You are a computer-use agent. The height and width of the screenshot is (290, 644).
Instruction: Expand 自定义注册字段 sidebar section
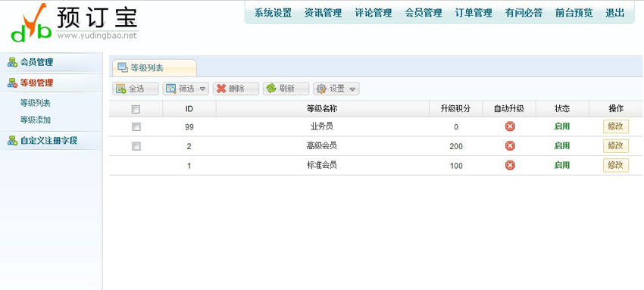pos(51,141)
